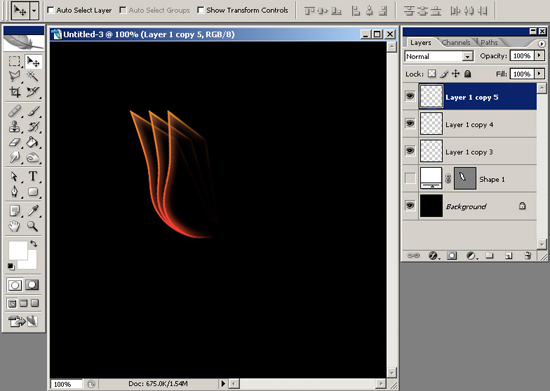Screen dimensions: 550x391
Task: Enable Show Transform Controls checkbox
Action: [x=201, y=10]
